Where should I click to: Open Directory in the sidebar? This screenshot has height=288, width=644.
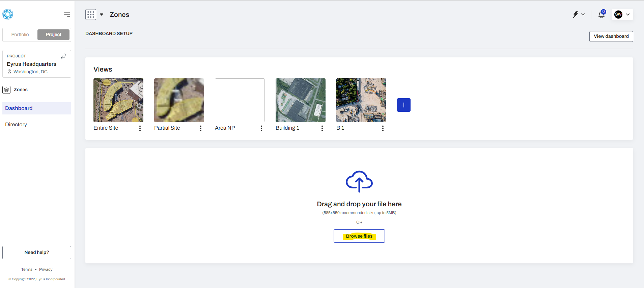point(37,125)
